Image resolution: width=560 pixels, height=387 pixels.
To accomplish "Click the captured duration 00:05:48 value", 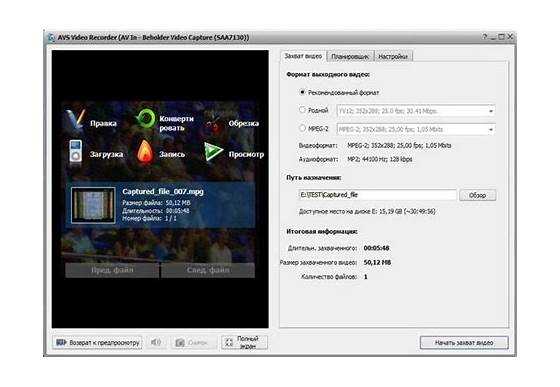I will (376, 248).
